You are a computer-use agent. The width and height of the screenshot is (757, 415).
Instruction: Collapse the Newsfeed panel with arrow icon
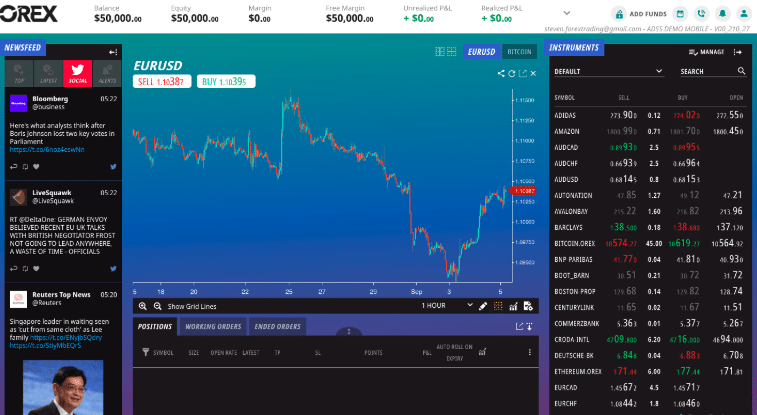[113, 52]
